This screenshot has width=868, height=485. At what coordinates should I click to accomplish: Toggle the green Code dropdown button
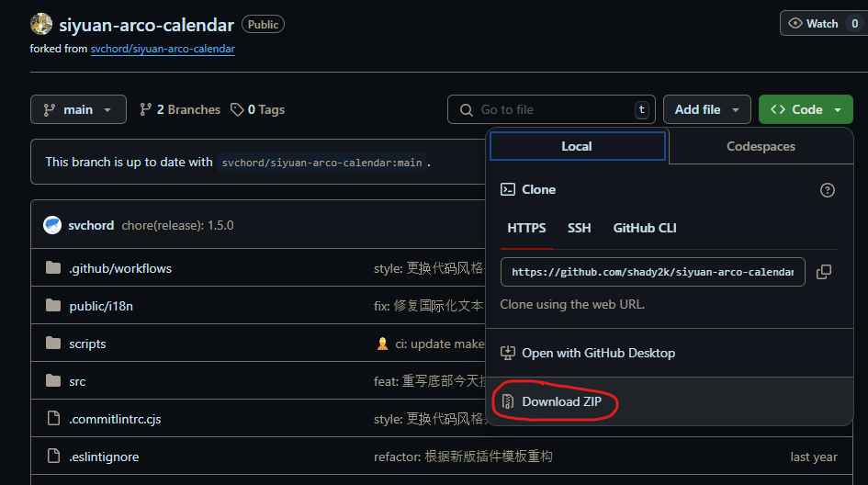(806, 109)
